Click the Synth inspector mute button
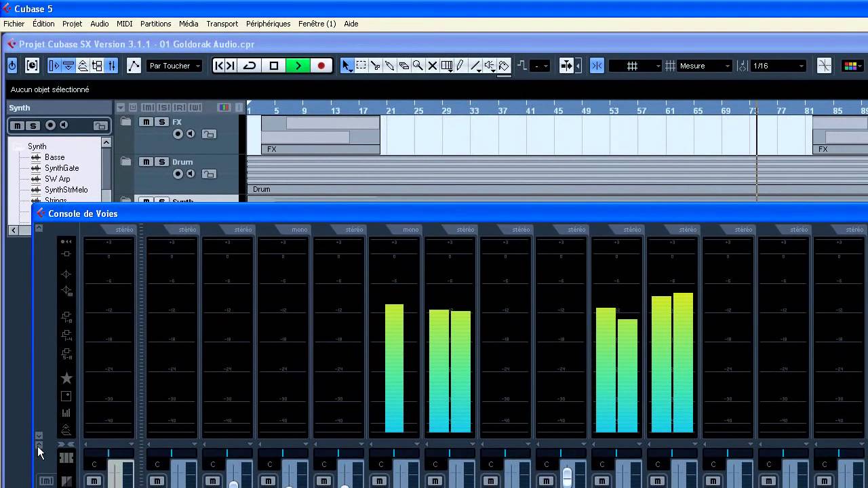This screenshot has width=868, height=488. pyautogui.click(x=18, y=125)
